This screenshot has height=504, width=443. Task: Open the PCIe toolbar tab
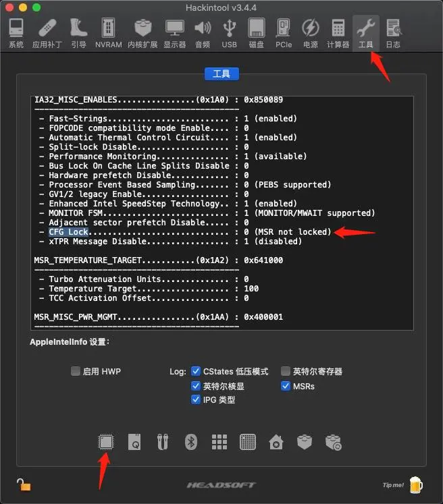coord(284,33)
